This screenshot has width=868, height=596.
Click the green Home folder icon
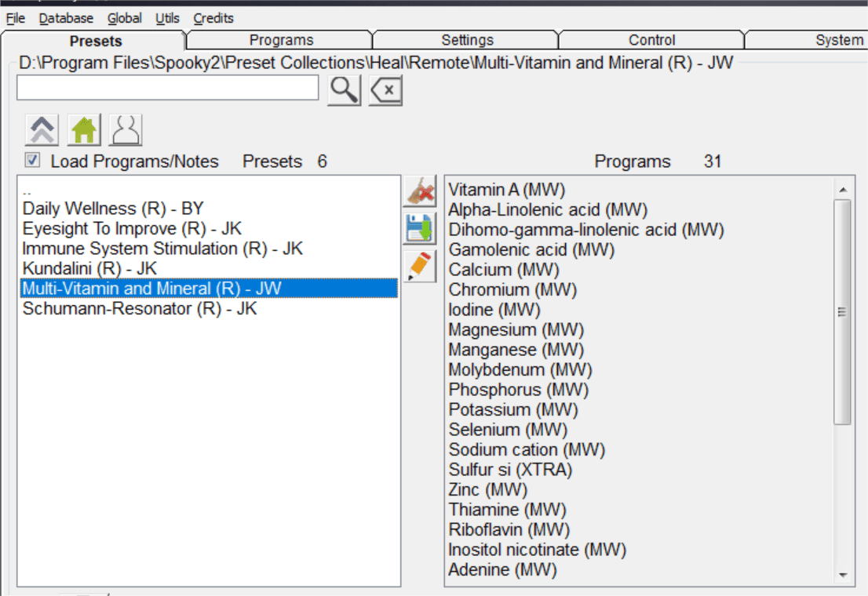(84, 130)
